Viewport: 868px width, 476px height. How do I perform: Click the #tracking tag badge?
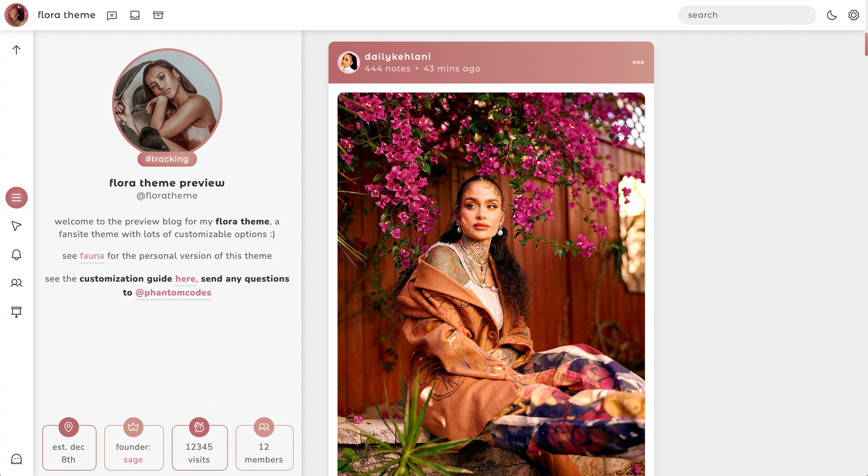pos(167,159)
